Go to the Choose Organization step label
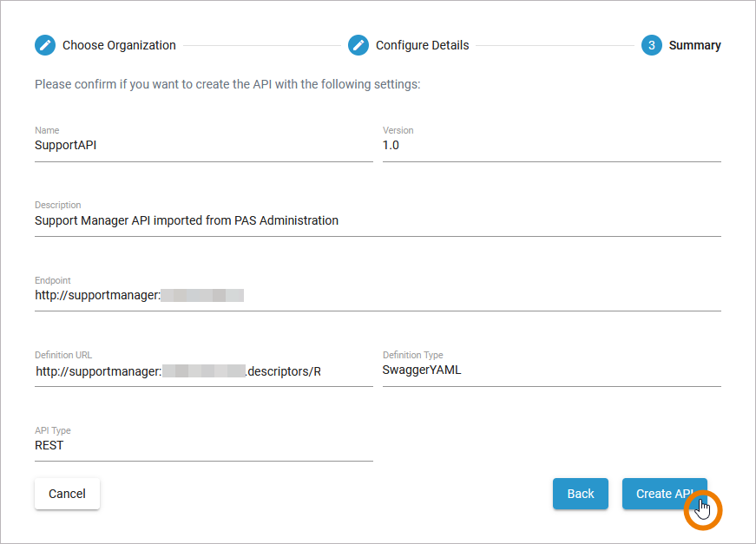 point(119,45)
